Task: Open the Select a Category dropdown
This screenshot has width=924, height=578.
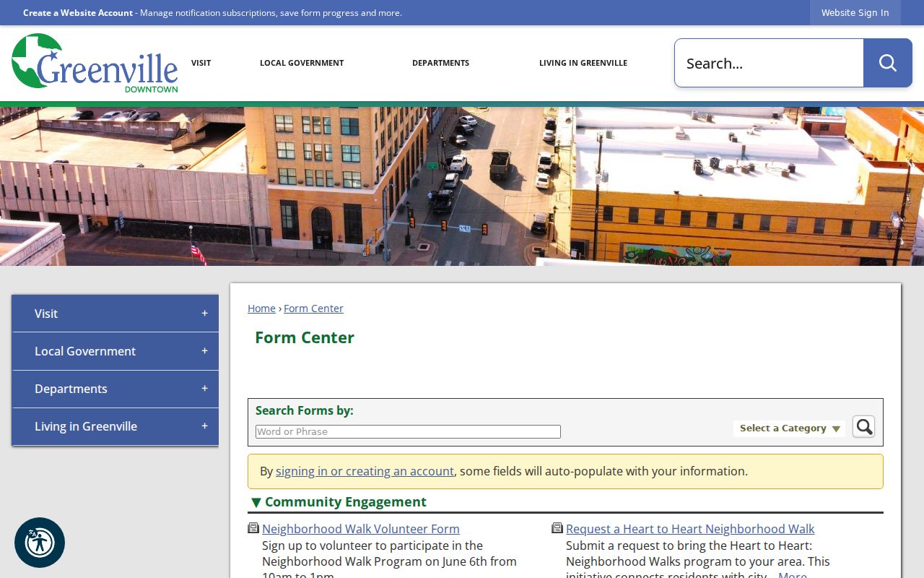Action: coord(790,428)
